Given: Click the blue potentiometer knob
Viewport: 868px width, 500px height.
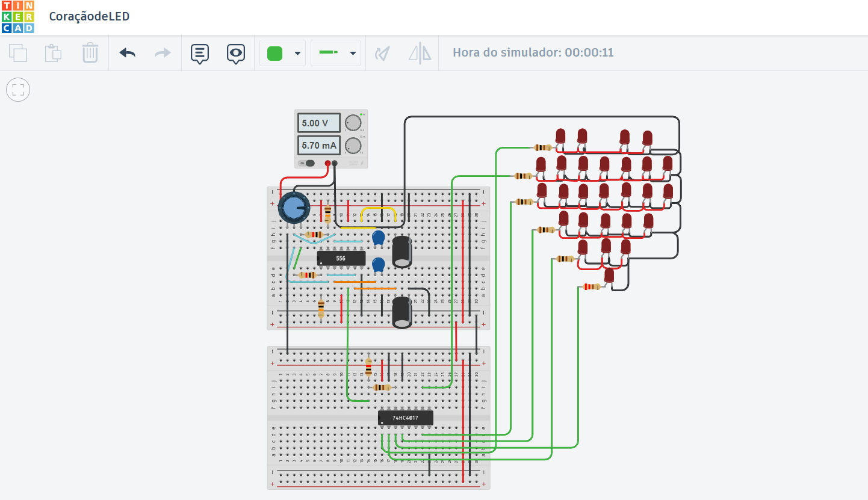Looking at the screenshot, I should 294,208.
